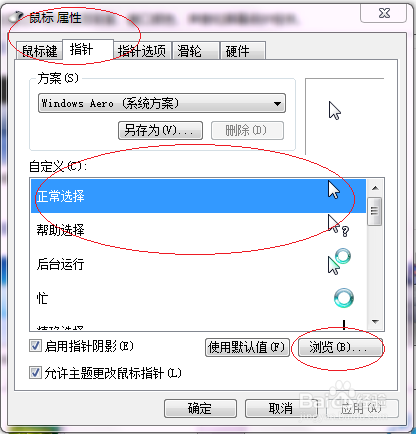Click the 另存为(V)... button
416x434 pixels.
[x=160, y=130]
